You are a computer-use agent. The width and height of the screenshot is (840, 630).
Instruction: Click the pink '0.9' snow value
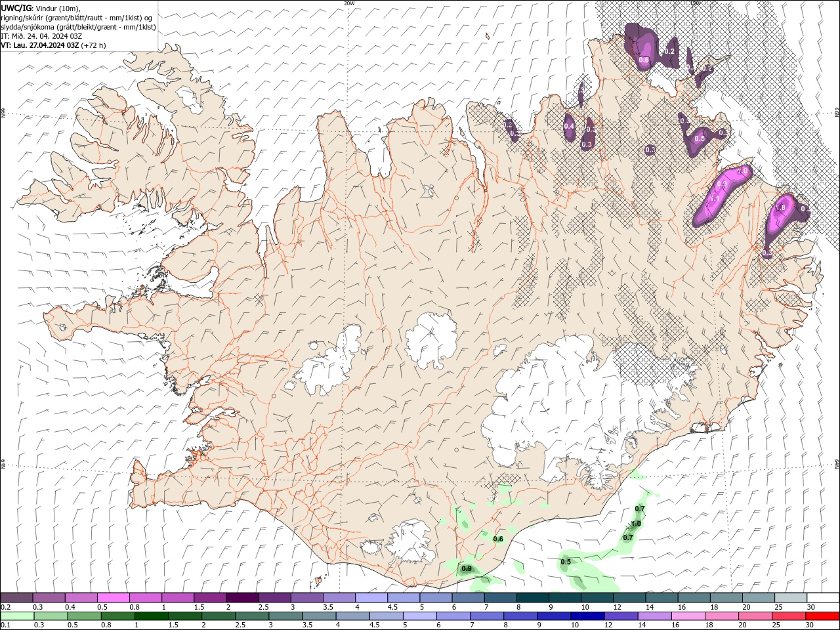point(722,185)
